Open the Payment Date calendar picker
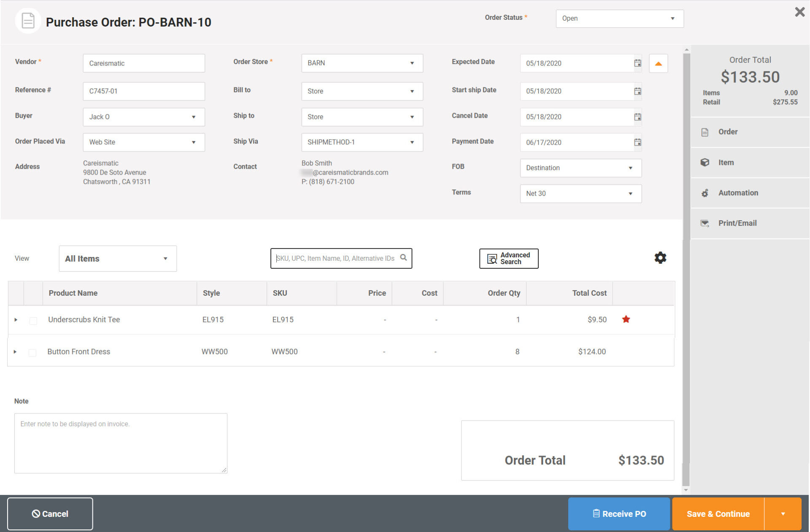Viewport: 810px width, 532px height. (x=637, y=142)
